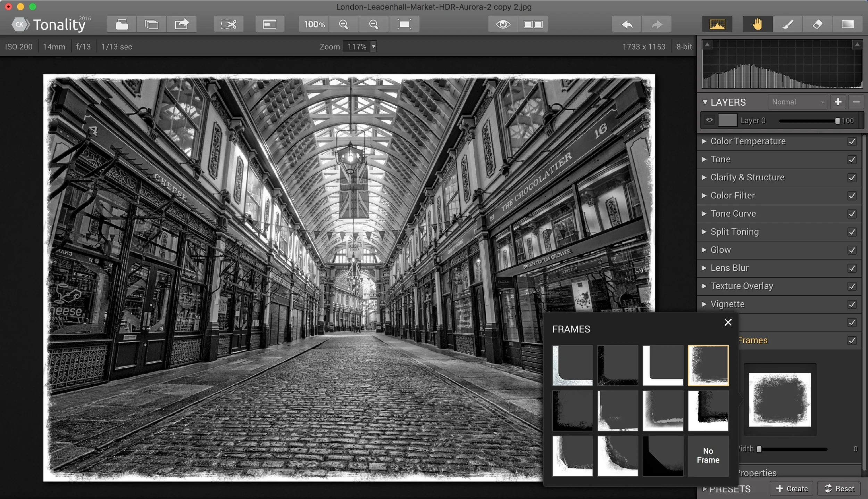Expand the Split Toning section
The height and width of the screenshot is (499, 868).
pyautogui.click(x=704, y=231)
